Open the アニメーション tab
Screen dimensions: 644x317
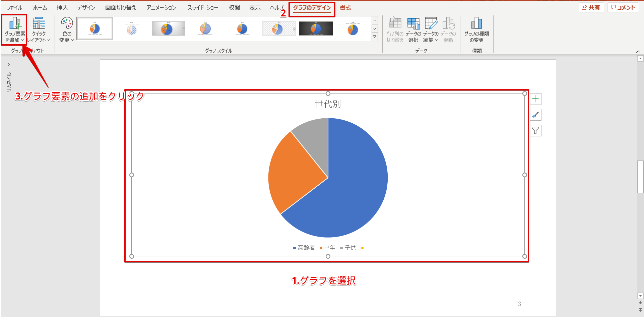tap(161, 7)
